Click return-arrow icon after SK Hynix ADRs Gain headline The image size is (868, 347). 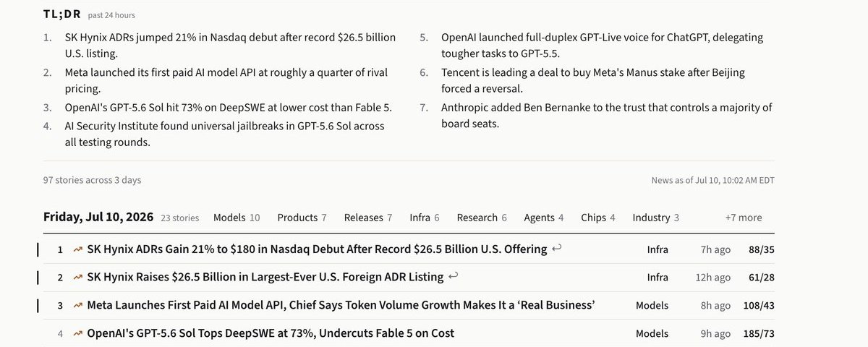click(556, 249)
